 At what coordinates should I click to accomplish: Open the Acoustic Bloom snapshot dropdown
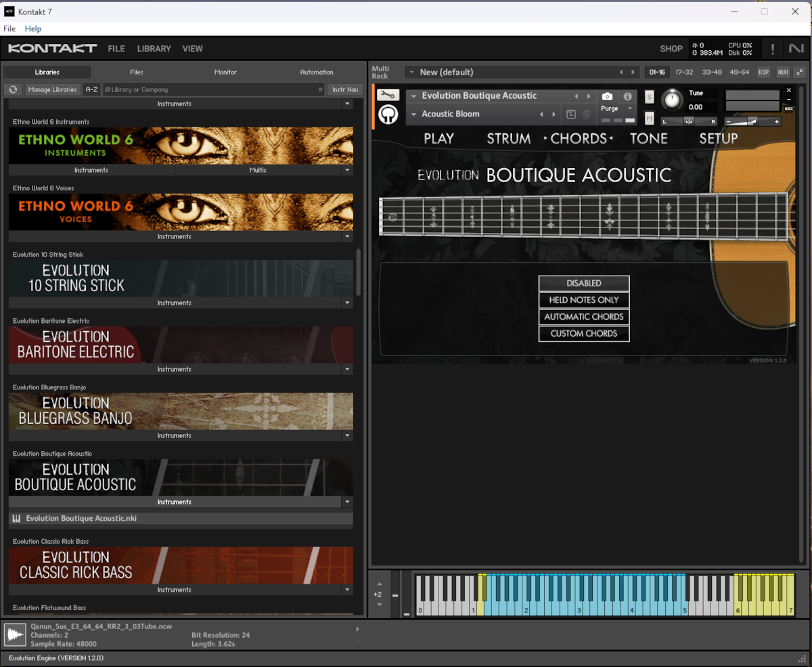coord(413,114)
